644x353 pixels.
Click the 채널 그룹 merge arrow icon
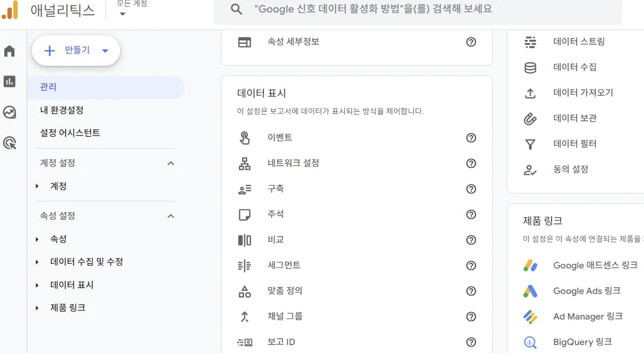245,317
